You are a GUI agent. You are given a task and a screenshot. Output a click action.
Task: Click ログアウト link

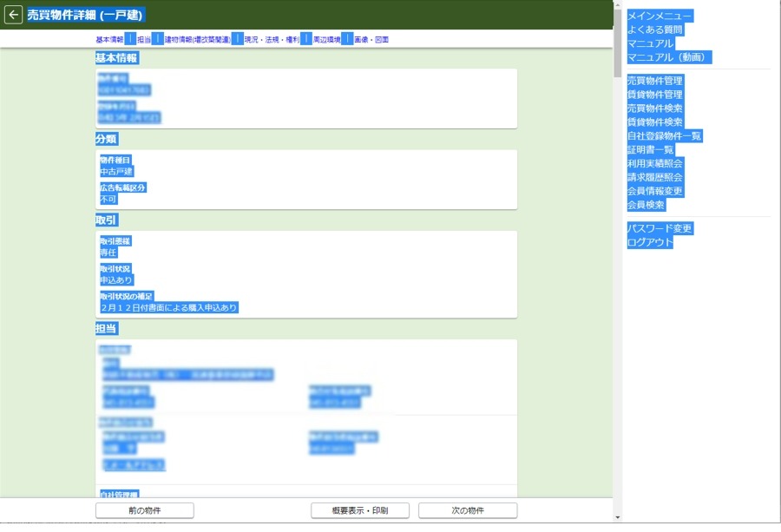650,242
